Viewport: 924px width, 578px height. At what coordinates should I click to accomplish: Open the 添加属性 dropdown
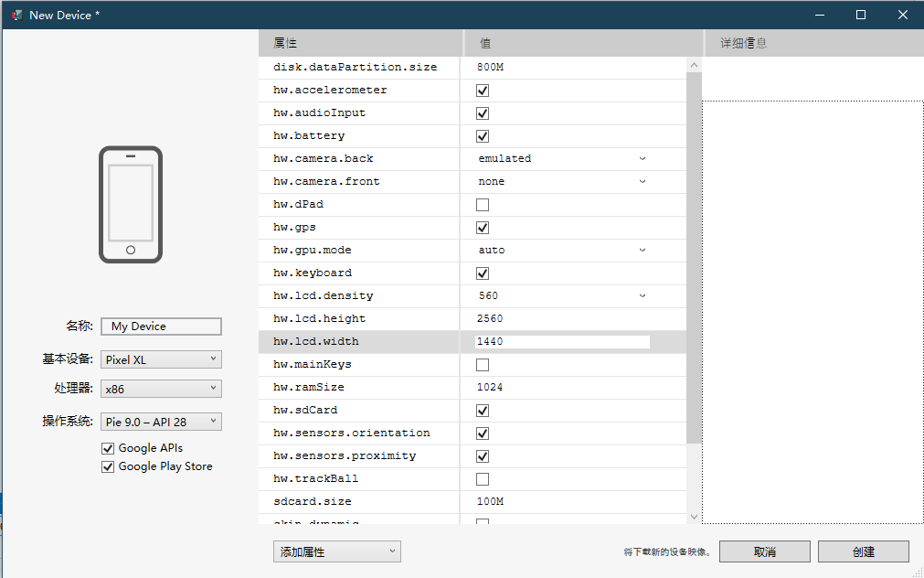[x=336, y=551]
